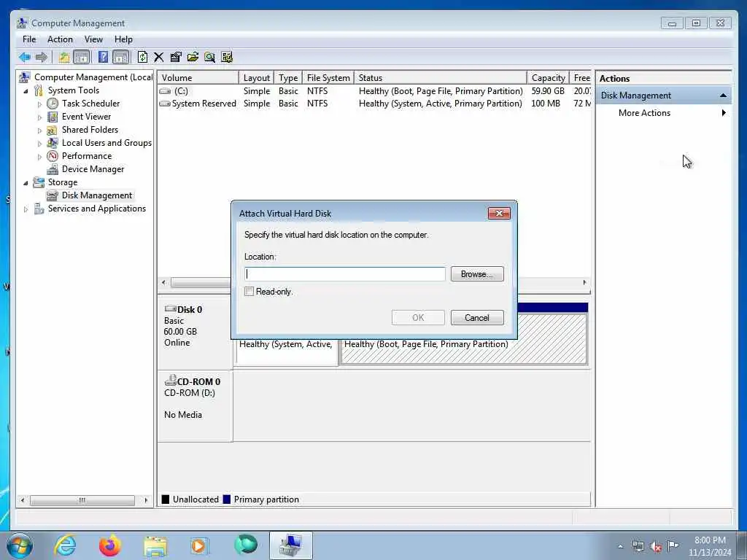747x560 pixels.
Task: Collapse the System Tools node arrow
Action: click(x=26, y=90)
